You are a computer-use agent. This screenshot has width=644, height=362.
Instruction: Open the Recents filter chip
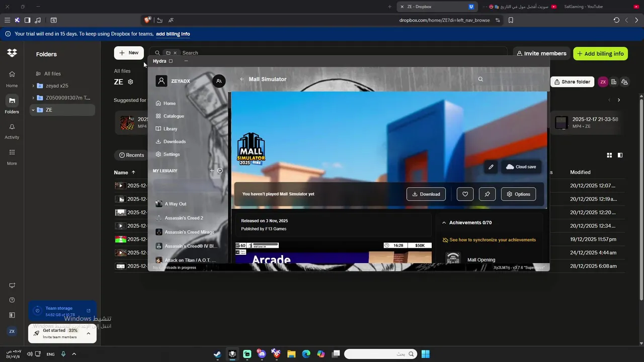click(x=132, y=155)
